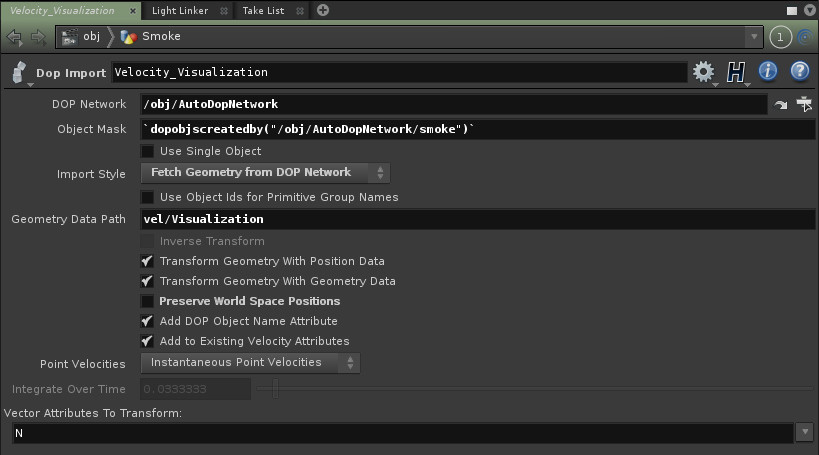Open the gear parameter settings menu

(x=704, y=72)
